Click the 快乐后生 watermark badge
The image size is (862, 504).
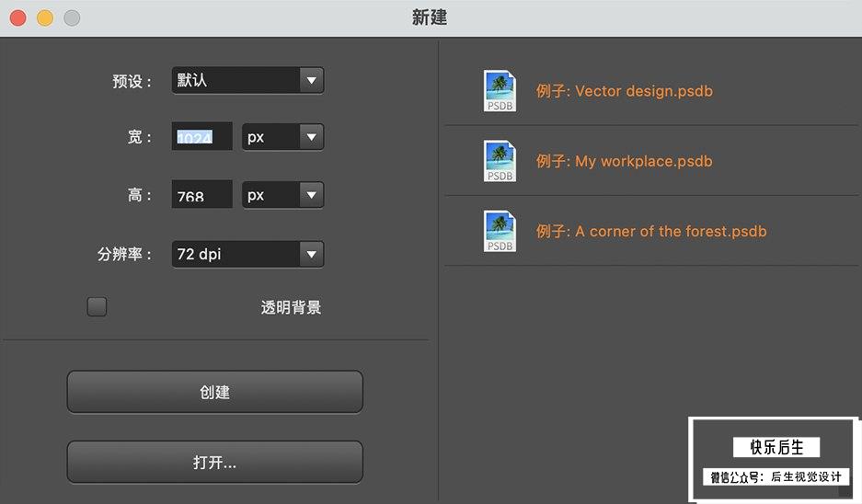pos(773,460)
